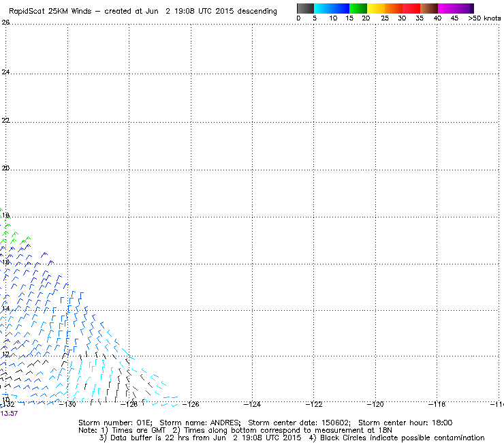Click the '>50 knots' legend label
Viewport: 504px width, 443px height.
[x=484, y=18]
